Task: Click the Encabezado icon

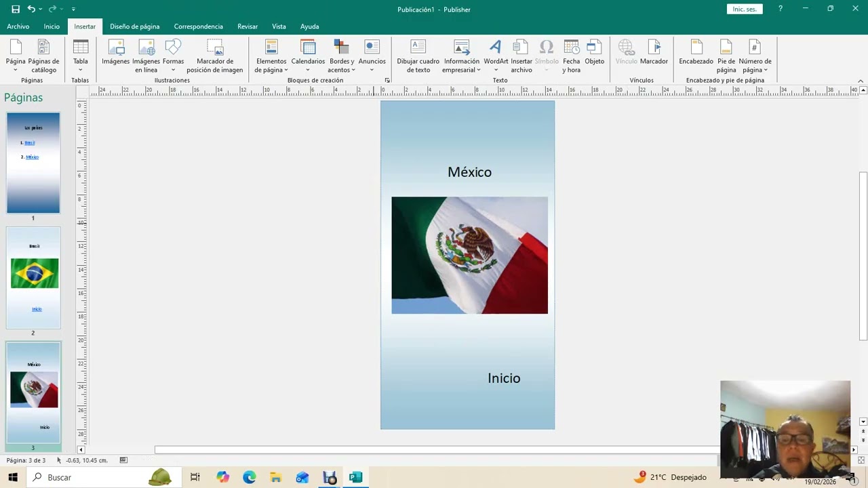Action: click(696, 53)
